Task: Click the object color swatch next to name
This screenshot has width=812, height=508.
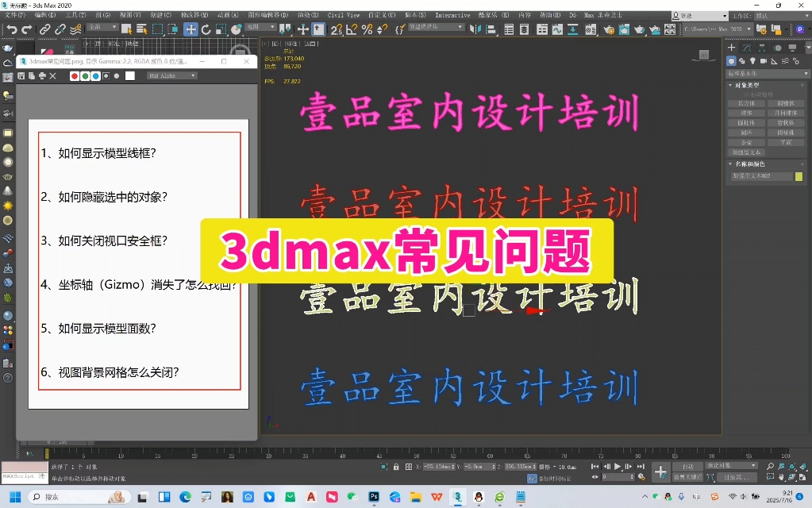Action: (800, 176)
